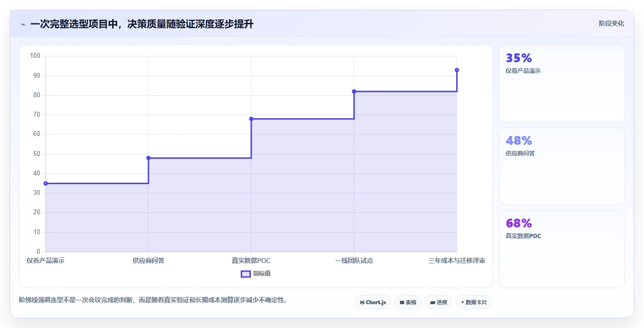The image size is (644, 328).
Task: Click 仅看产品演示 label in the stat card
Action: click(x=523, y=71)
